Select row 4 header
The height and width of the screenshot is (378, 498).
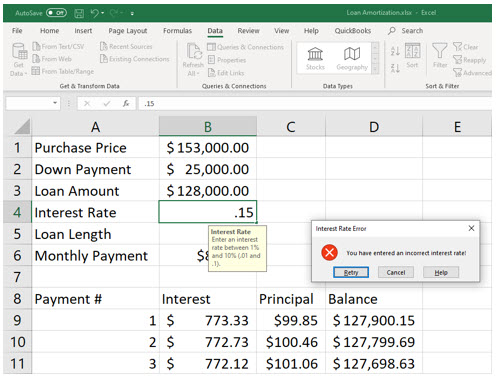[17, 212]
